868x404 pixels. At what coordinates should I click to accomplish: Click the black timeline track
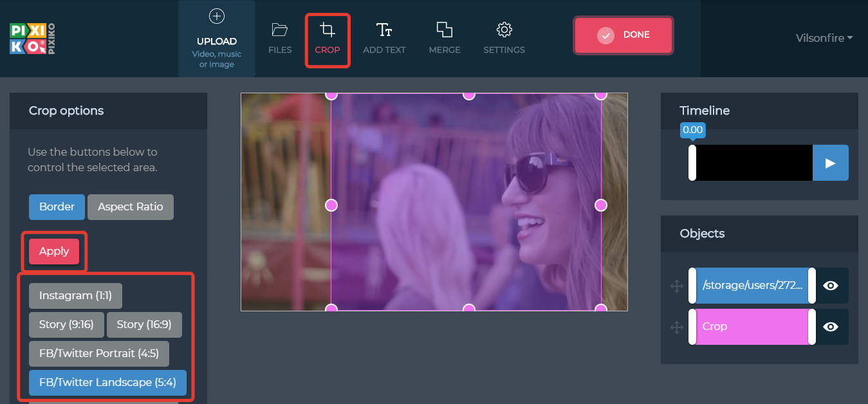[753, 163]
